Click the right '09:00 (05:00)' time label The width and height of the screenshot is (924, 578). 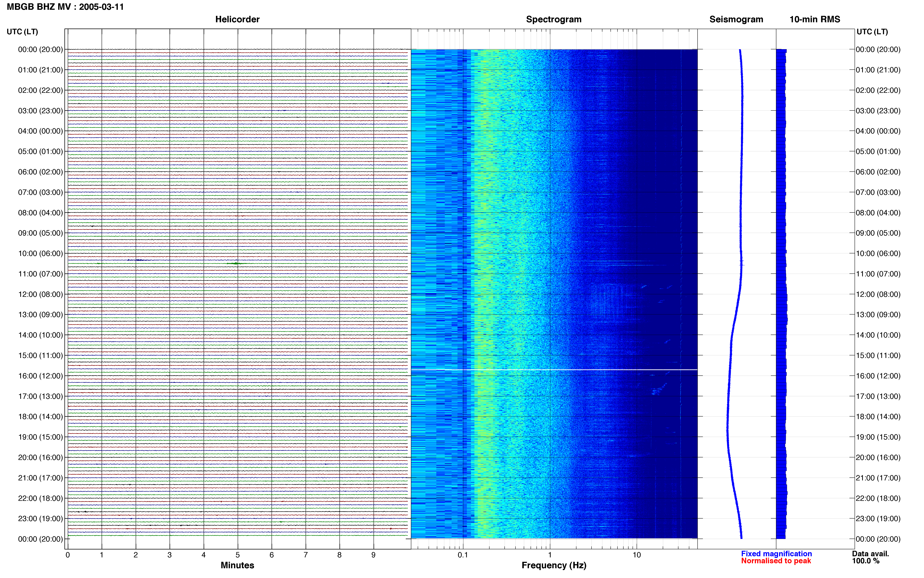coord(878,233)
